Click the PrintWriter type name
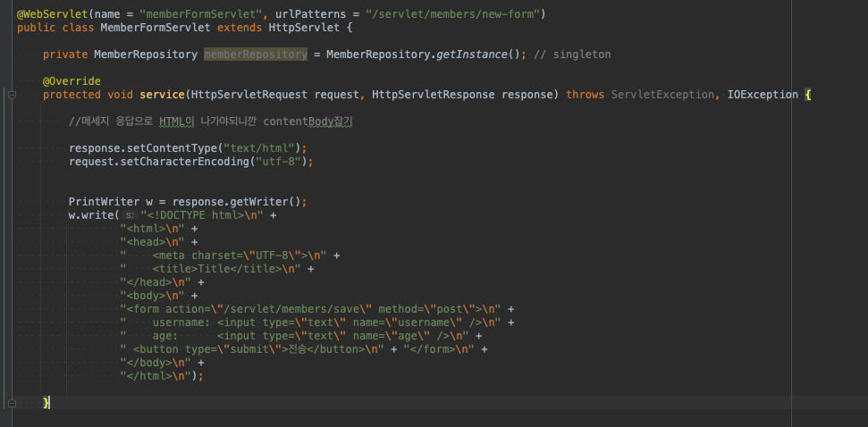Screen dimensions: 868x427 tap(104, 202)
